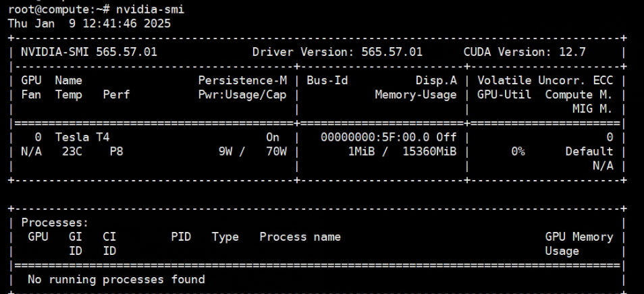
Task: Click the NVIDIA-SMI 565.57.01 version text
Action: pos(89,53)
